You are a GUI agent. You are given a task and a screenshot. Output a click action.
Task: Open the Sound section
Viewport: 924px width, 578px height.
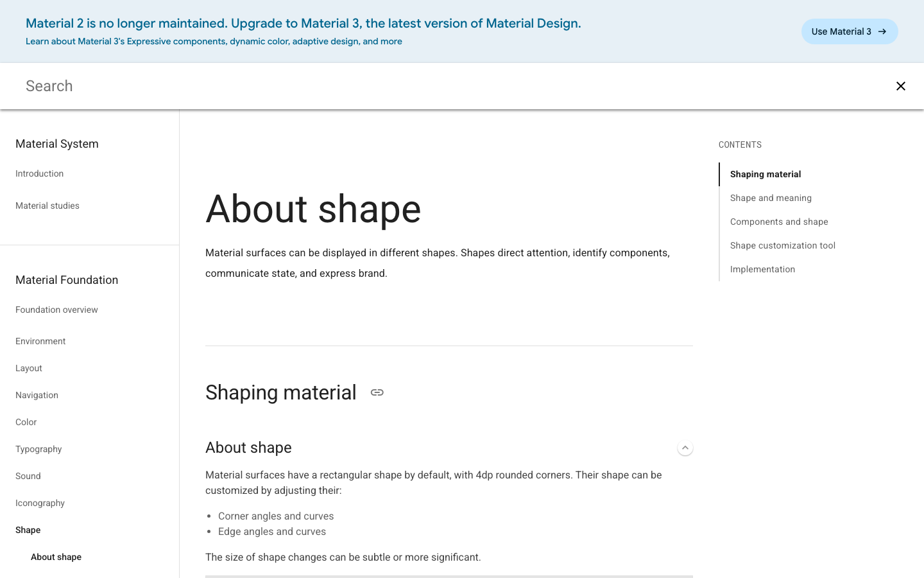pyautogui.click(x=28, y=476)
